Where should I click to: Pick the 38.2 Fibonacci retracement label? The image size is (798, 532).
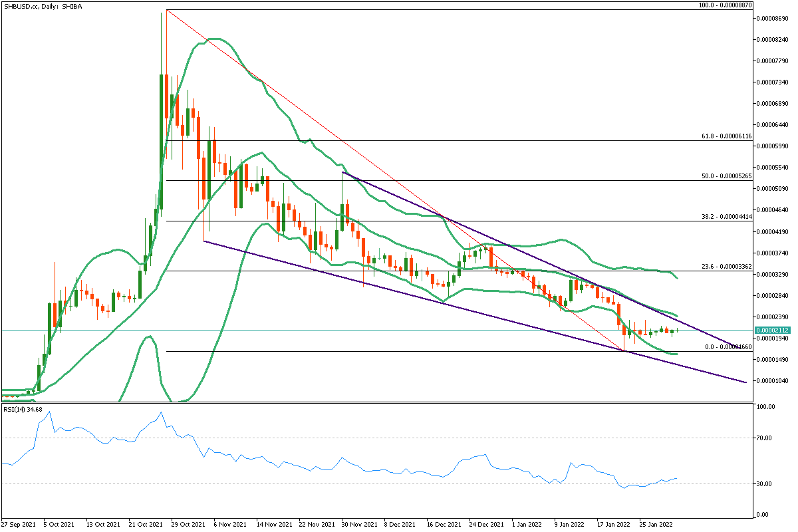(x=726, y=217)
